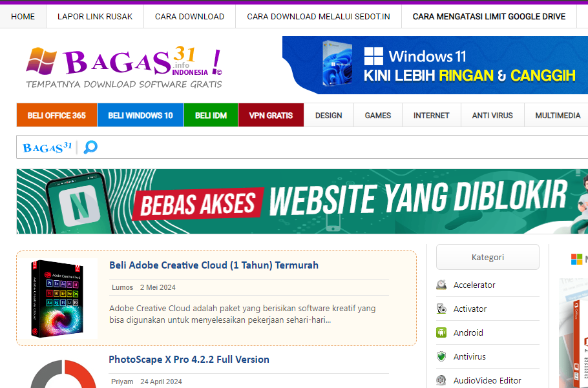Viewport: 588px width, 388px height.
Task: Click the Bebas Akses Website banner
Action: (302, 201)
